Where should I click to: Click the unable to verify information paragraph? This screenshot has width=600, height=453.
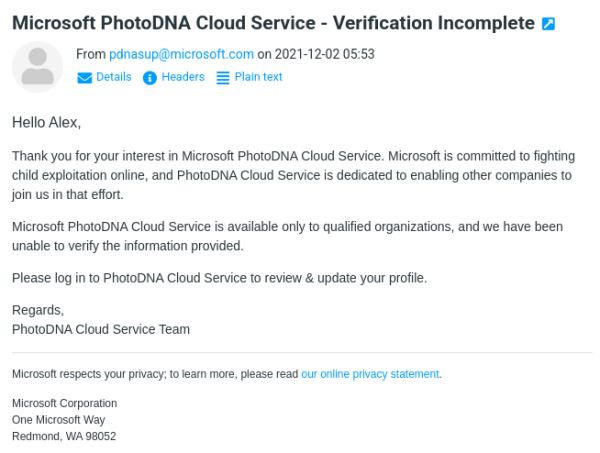click(287, 236)
